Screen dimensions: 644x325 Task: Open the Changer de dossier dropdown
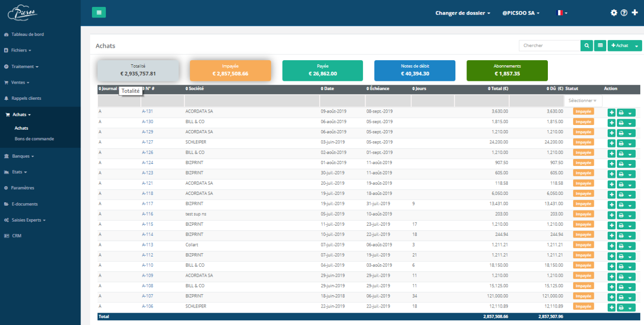click(x=463, y=13)
